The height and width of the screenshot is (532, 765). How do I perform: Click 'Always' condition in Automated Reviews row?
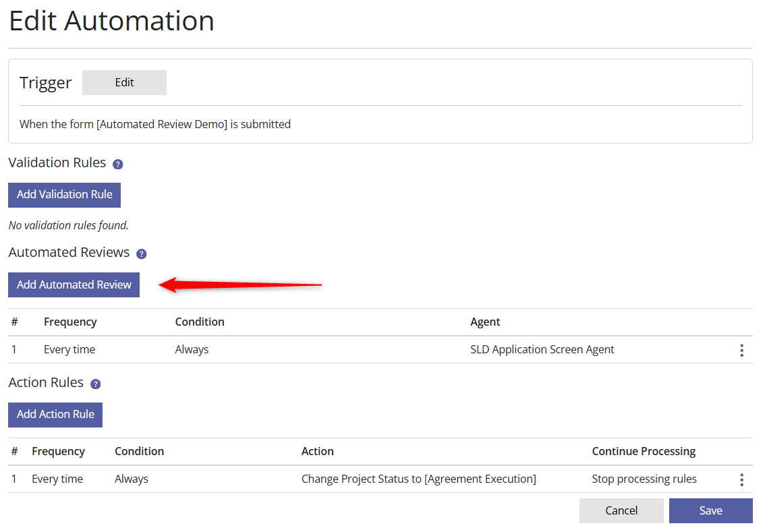click(192, 350)
